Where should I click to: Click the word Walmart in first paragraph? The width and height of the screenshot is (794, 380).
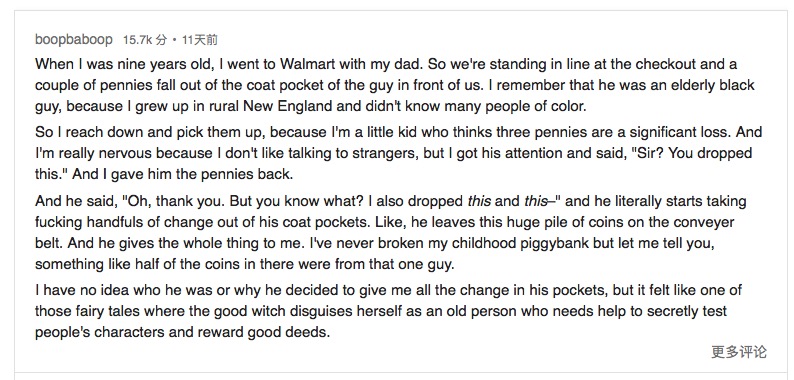307,64
